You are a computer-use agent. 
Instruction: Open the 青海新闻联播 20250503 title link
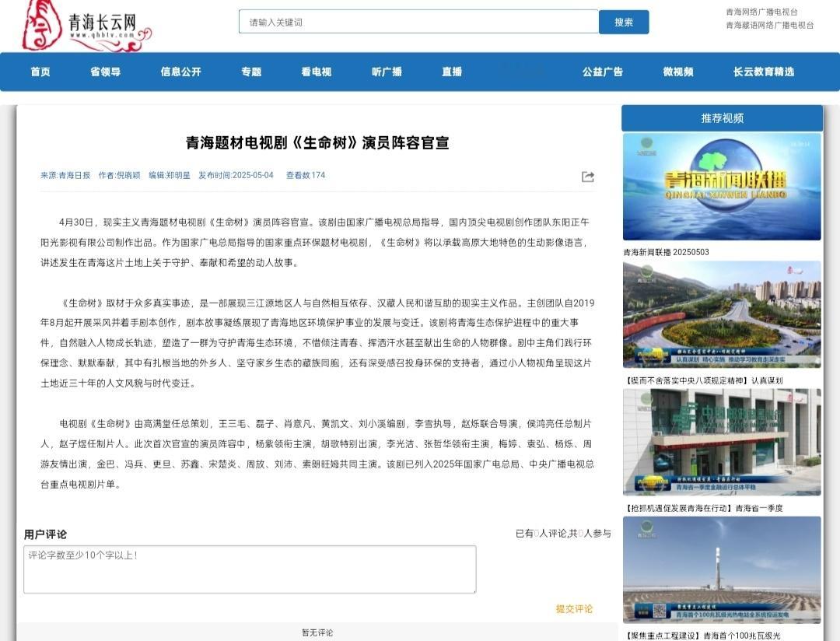(x=667, y=253)
